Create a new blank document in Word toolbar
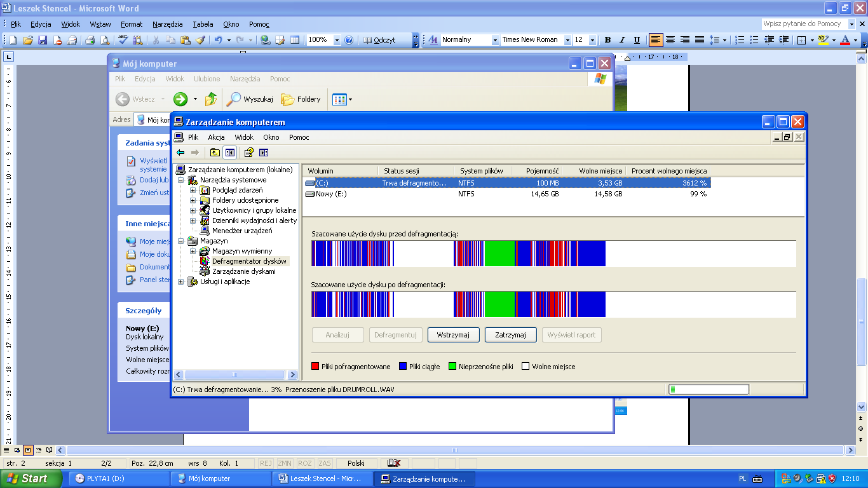The height and width of the screenshot is (488, 868). (x=13, y=40)
